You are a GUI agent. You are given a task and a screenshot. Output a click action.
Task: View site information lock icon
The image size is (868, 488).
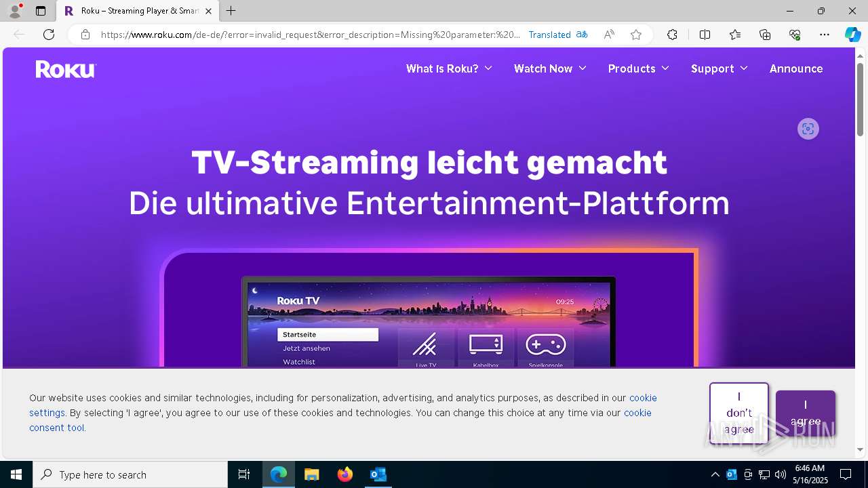85,35
